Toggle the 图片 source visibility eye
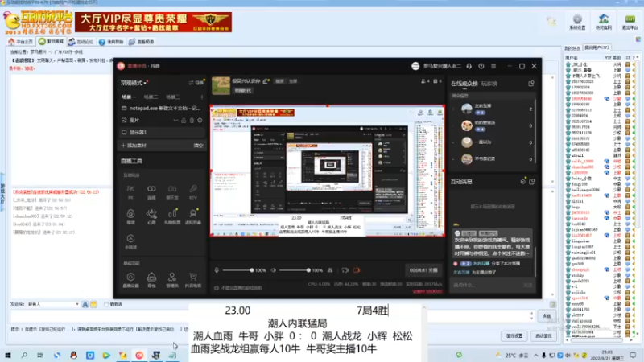644x362 pixels. pyautogui.click(x=175, y=120)
